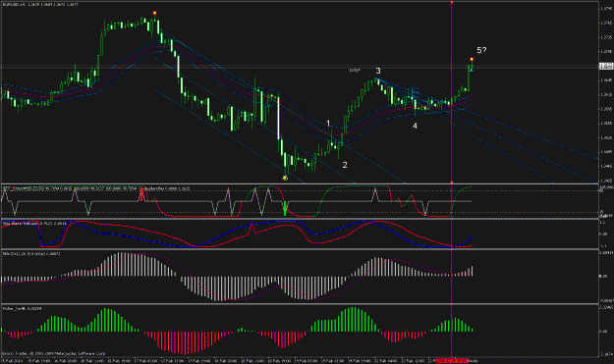The image size is (614, 364).
Task: Select the wave label 2
Action: (345, 165)
